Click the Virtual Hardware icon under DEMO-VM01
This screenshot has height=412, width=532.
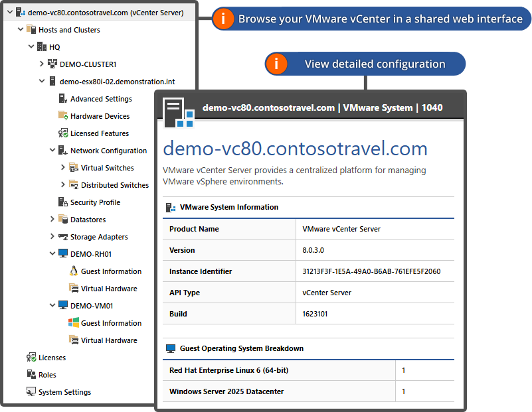click(74, 340)
